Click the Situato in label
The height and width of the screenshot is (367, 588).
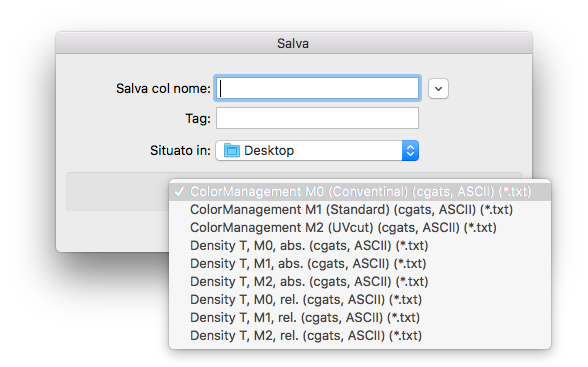[180, 151]
